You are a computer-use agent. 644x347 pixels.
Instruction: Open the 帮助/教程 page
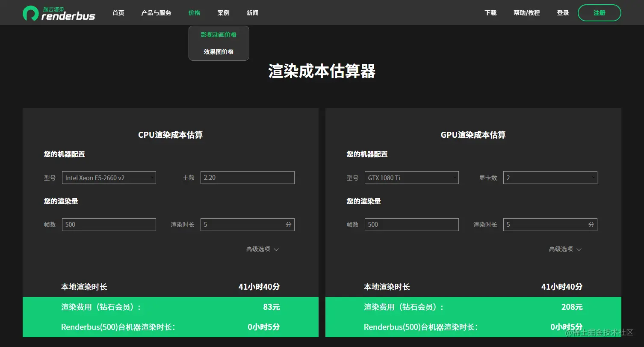tap(526, 12)
